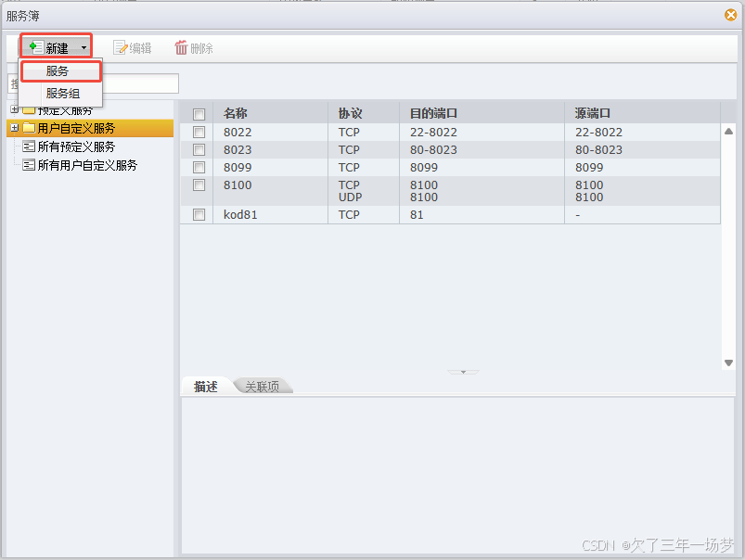Image resolution: width=745 pixels, height=560 pixels.
Task: Click the 删除 toolbar button
Action: (194, 47)
